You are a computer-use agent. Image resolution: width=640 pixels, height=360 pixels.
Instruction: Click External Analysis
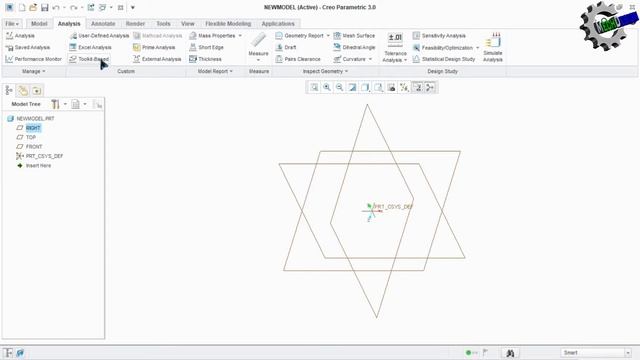[157, 59]
